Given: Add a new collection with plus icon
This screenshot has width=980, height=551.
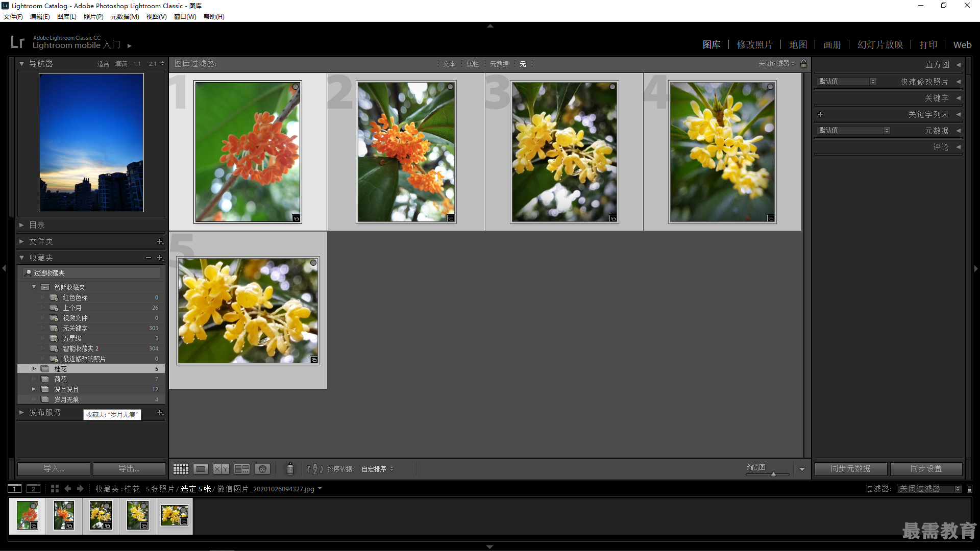Looking at the screenshot, I should tap(160, 258).
